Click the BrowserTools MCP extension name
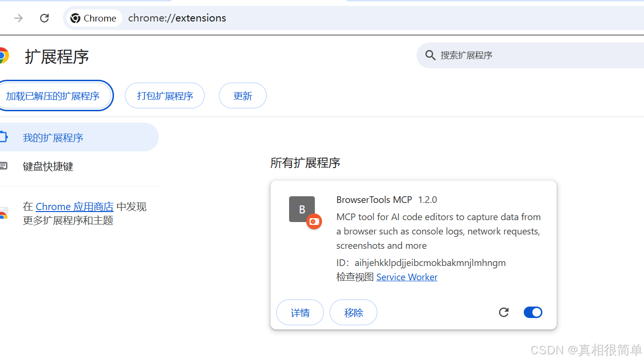The image size is (644, 361). coord(374,200)
